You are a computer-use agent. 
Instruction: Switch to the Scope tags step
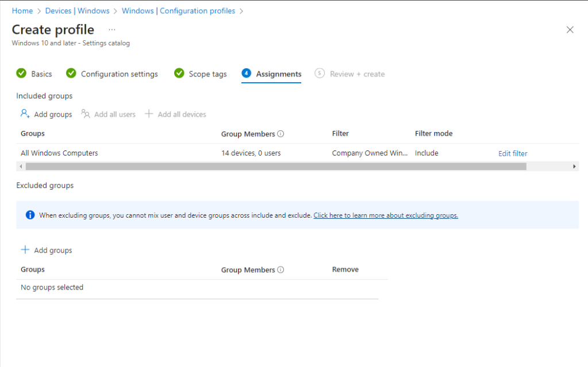click(200, 74)
